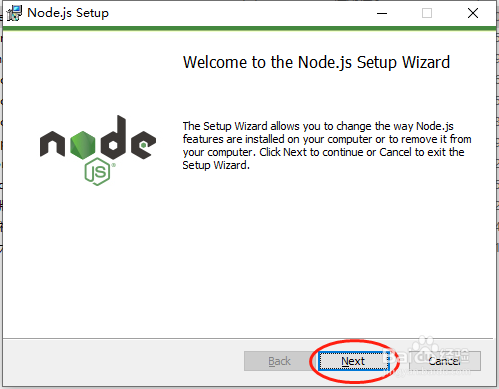
Task: Click the Next button to continue setup
Action: pos(354,361)
